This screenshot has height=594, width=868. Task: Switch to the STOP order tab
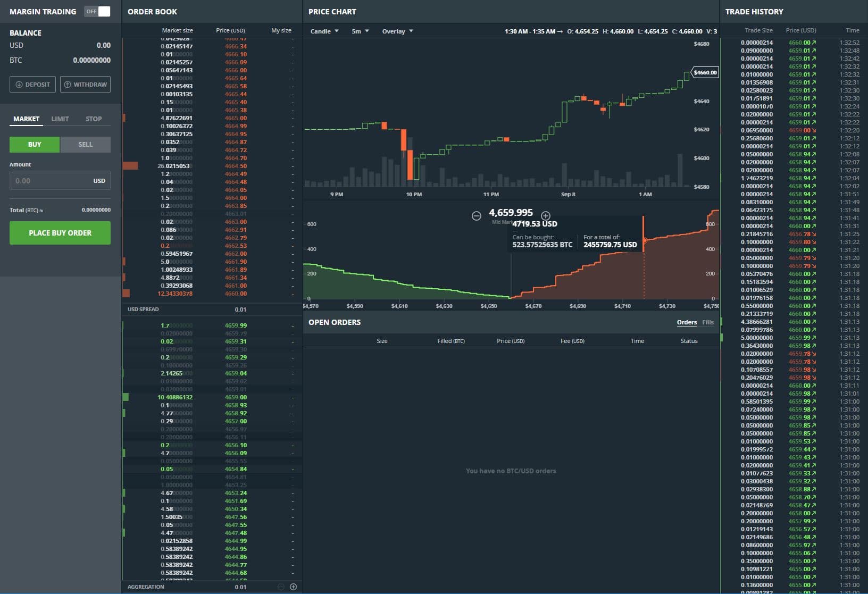coord(93,119)
